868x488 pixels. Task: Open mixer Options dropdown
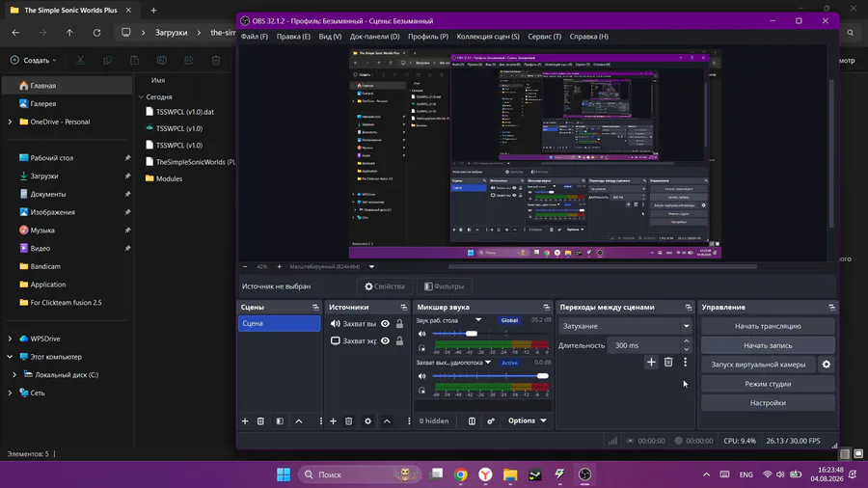(x=527, y=421)
